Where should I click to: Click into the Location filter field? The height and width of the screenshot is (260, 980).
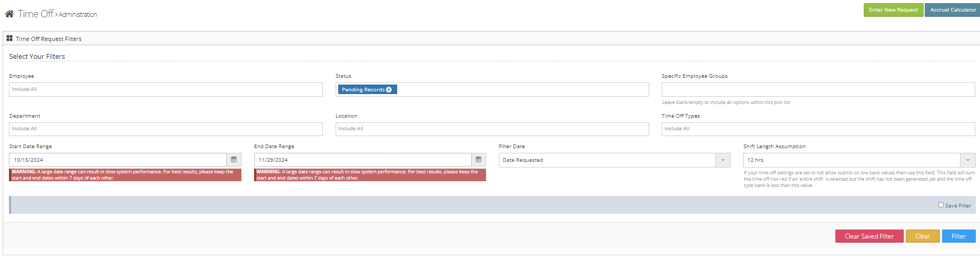click(x=492, y=129)
